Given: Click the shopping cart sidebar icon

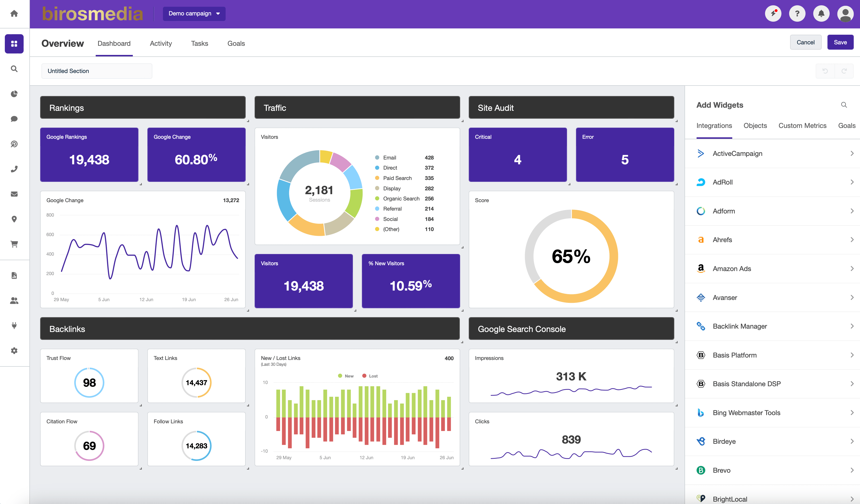Looking at the screenshot, I should click(x=14, y=244).
